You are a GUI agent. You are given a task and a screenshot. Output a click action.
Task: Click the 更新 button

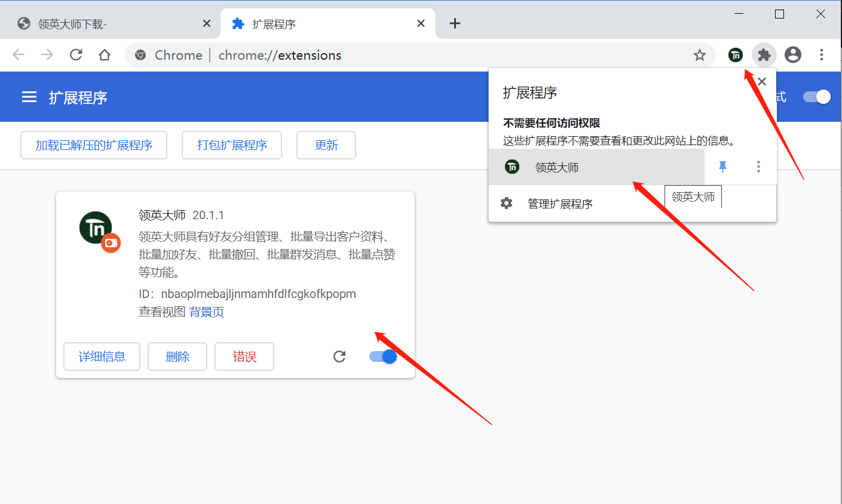click(326, 145)
